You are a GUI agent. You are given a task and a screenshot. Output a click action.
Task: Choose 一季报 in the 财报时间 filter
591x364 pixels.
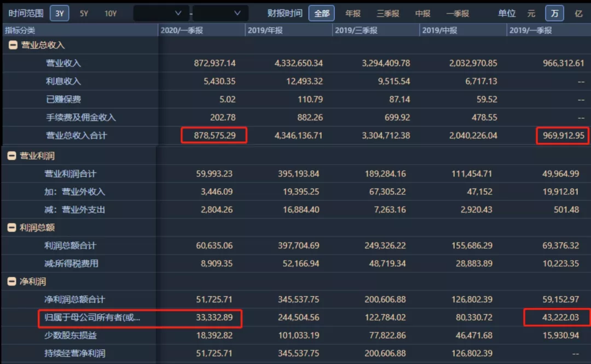pos(457,13)
